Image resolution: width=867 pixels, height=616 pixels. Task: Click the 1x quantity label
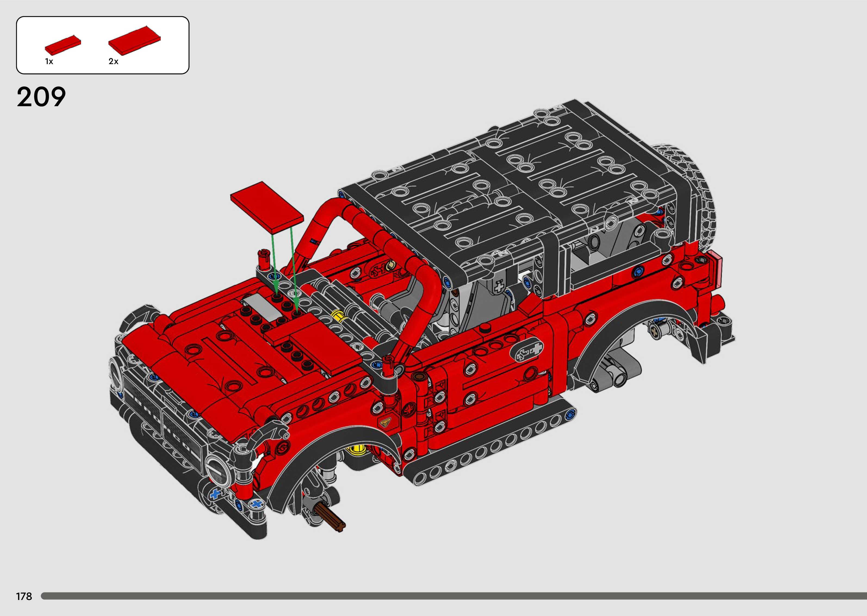49,61
